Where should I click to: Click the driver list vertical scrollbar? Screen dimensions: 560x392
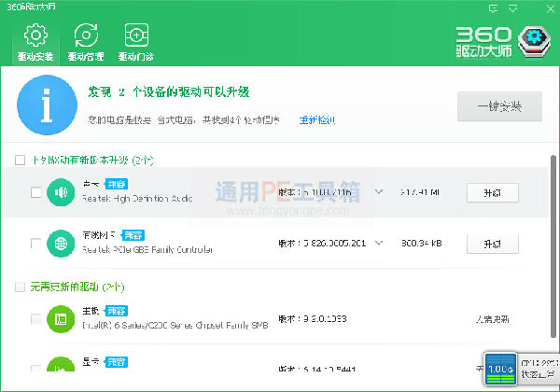coord(553,246)
